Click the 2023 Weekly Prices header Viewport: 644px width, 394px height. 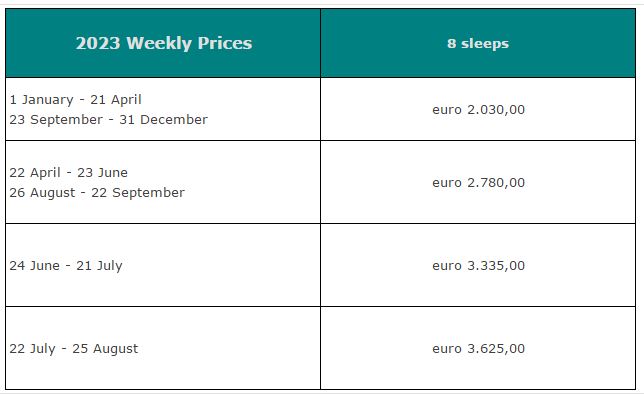(163, 43)
